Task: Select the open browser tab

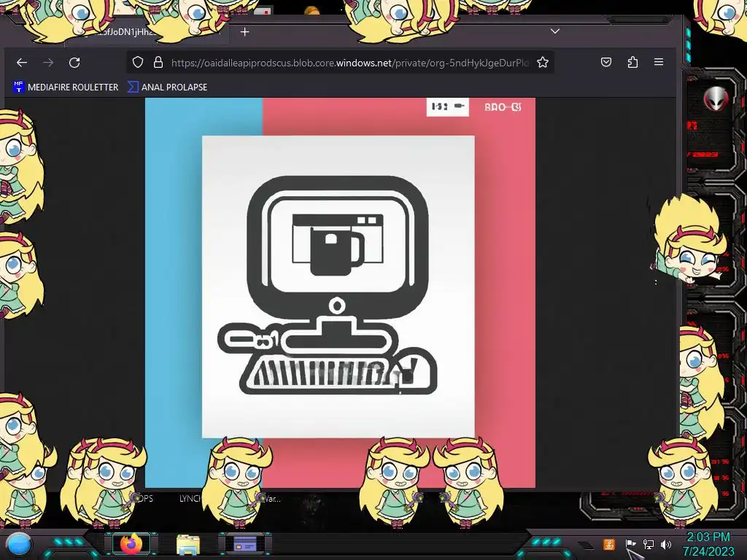Action: click(x=145, y=32)
